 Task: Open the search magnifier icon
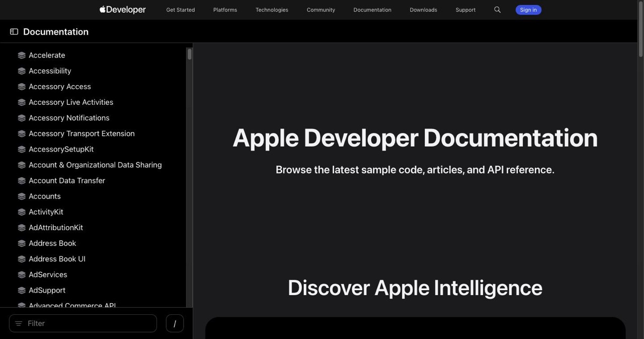click(497, 10)
